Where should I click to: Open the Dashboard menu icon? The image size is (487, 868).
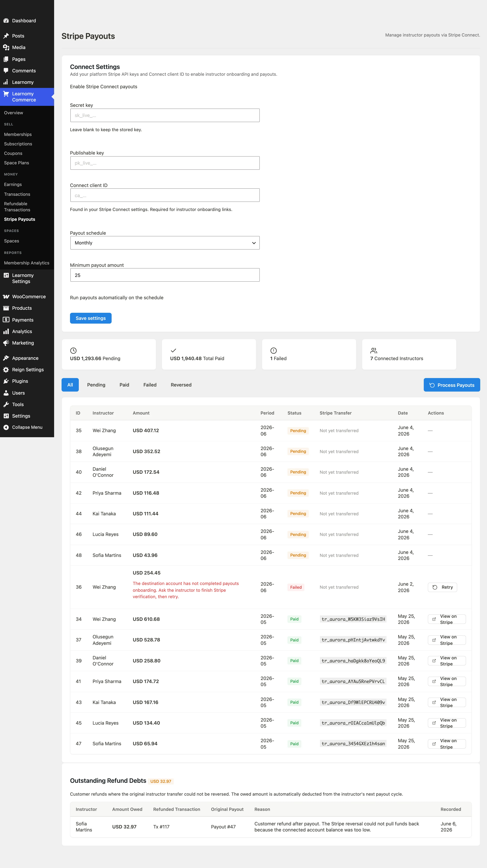click(x=6, y=21)
